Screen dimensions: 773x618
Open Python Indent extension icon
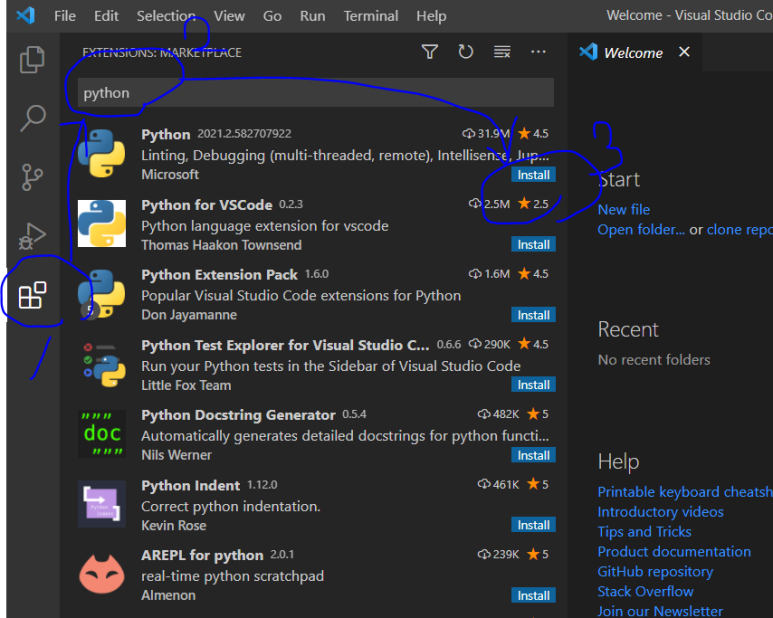[102, 504]
